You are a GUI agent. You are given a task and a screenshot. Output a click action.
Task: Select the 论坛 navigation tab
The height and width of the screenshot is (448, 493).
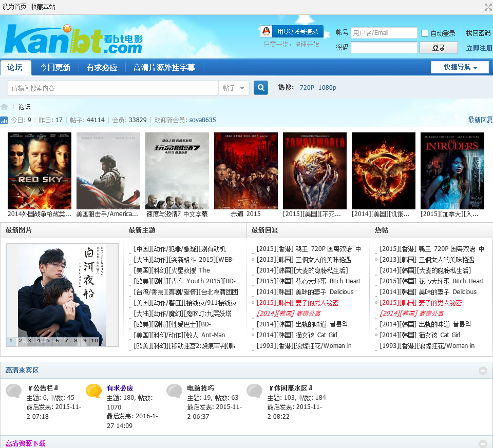pyautogui.click(x=15, y=67)
